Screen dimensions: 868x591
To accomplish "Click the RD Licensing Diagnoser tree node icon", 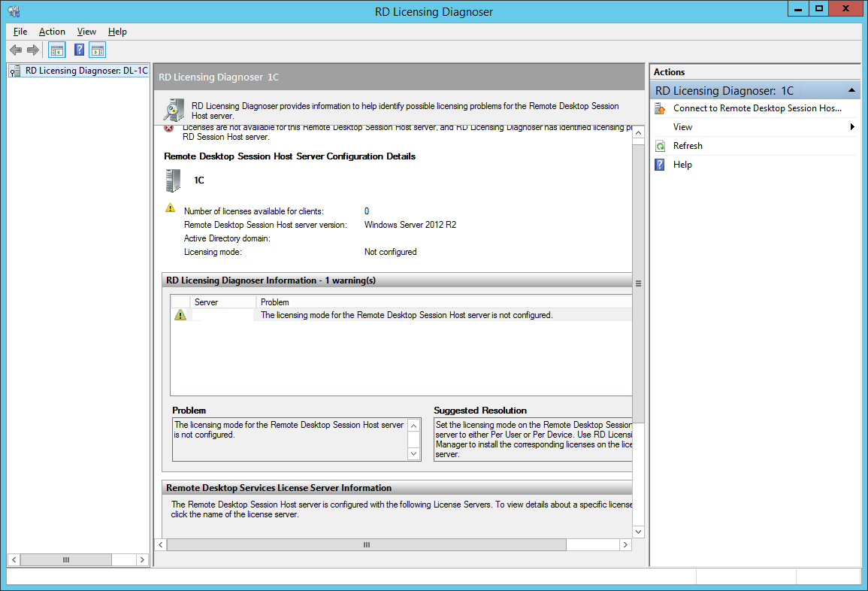I will pos(16,71).
